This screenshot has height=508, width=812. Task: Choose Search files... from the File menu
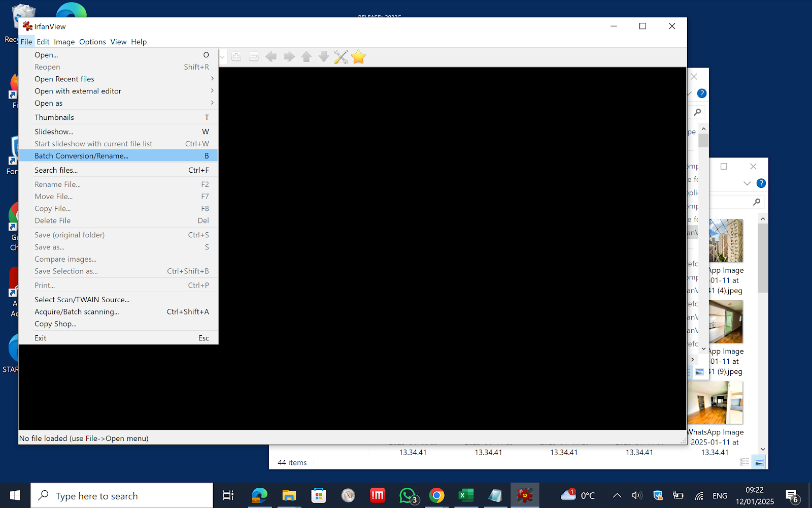119,170
